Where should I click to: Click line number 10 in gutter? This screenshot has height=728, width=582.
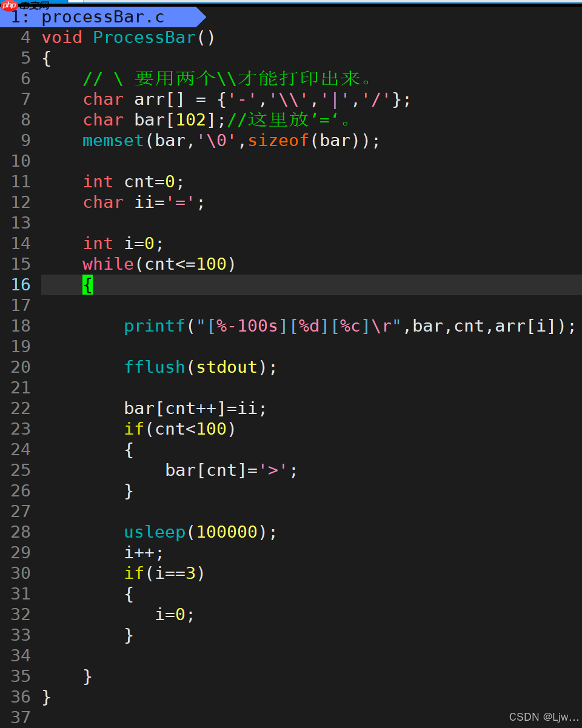click(x=21, y=161)
